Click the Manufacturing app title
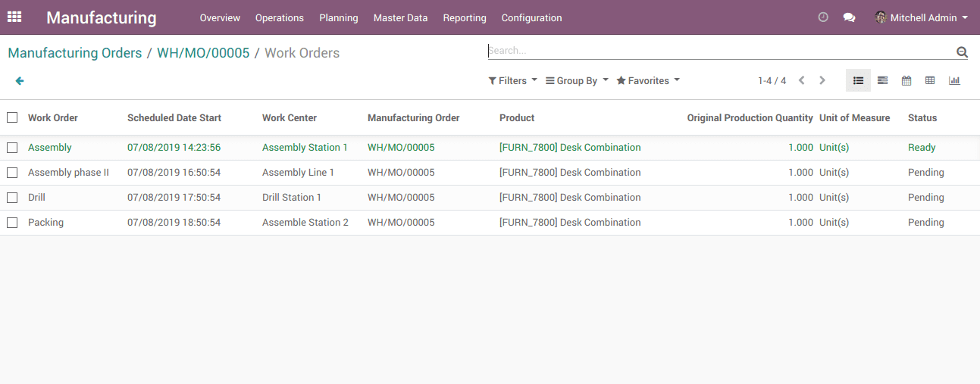 click(102, 17)
